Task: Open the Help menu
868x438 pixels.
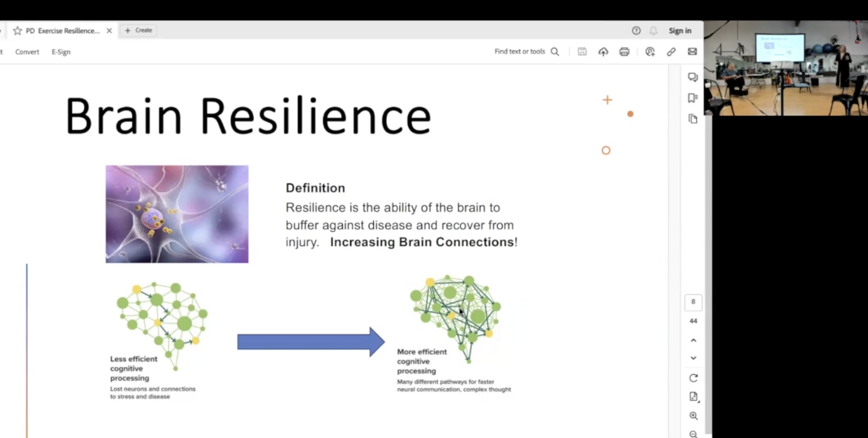Action: (636, 31)
